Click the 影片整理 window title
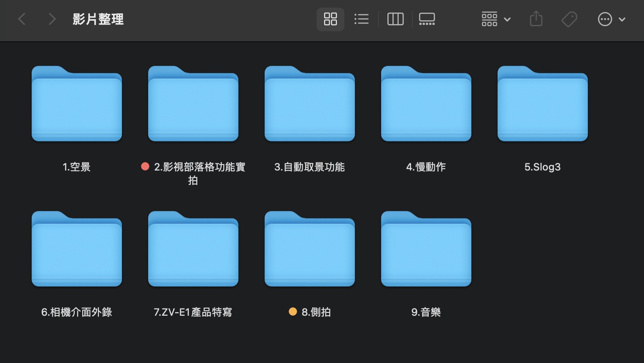The image size is (644, 363). [98, 19]
